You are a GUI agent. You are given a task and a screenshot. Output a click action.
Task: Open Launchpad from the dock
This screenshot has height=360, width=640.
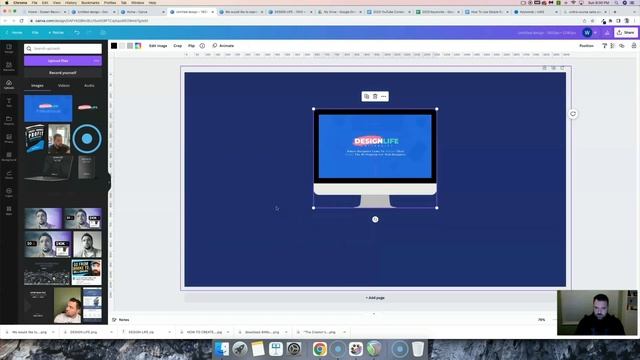point(240,349)
